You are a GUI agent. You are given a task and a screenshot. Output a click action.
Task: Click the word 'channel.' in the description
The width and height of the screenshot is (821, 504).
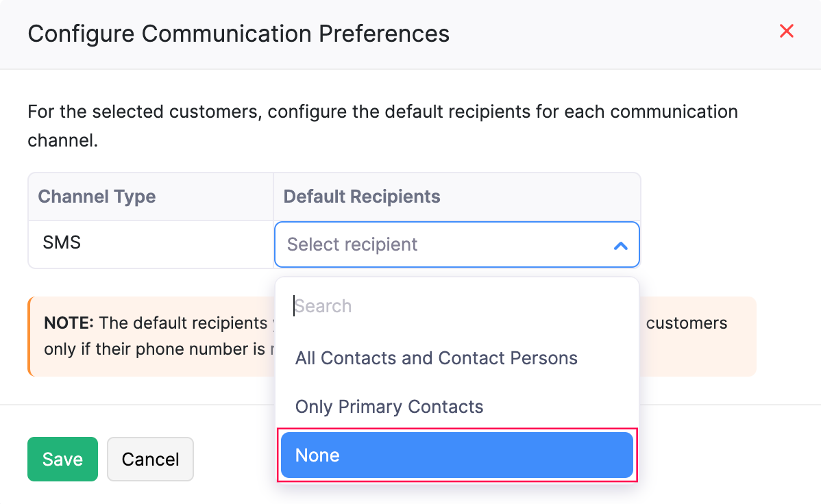tap(62, 141)
